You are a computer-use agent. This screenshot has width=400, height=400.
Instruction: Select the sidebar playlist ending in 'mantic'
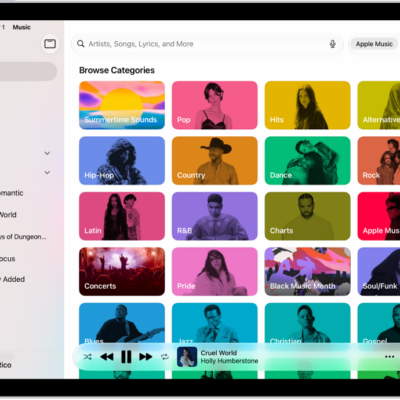(12, 193)
